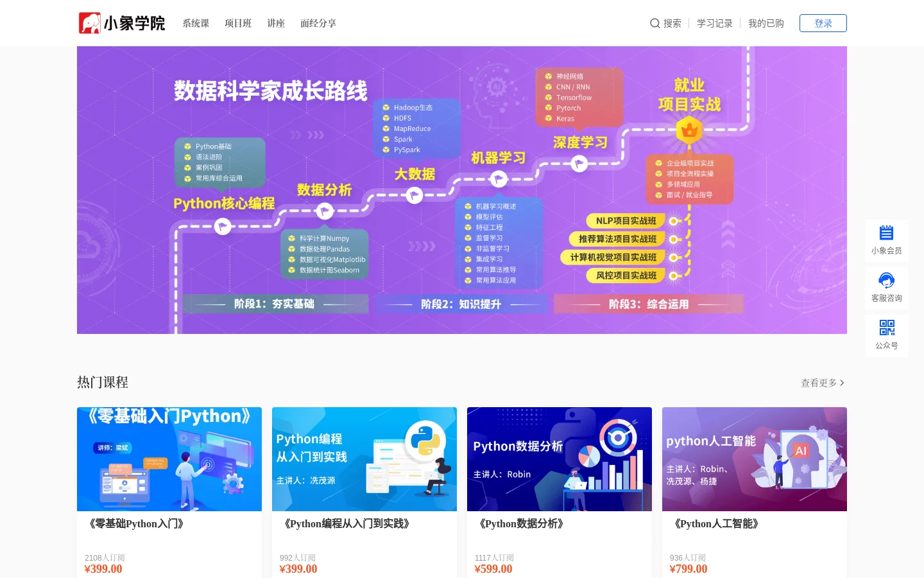This screenshot has width=924, height=578.
Task: Open the Python编程从入门到实践 course thumbnail
Action: [364, 459]
